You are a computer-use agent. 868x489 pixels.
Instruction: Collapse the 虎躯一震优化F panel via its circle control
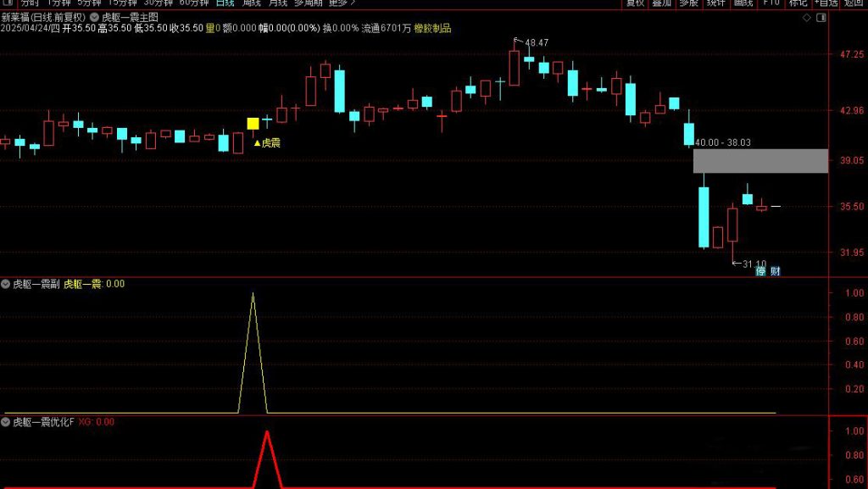tap(6, 420)
